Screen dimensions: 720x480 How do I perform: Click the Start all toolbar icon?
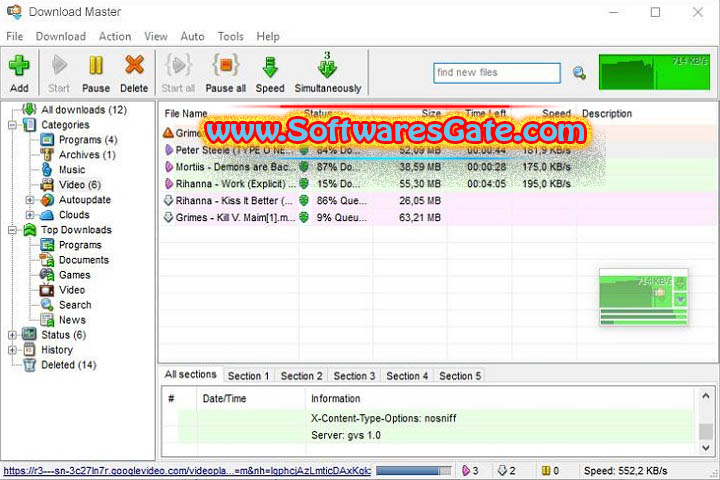[x=178, y=73]
